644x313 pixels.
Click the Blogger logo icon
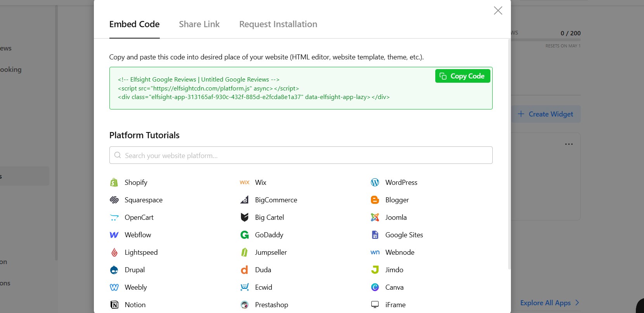[375, 200]
